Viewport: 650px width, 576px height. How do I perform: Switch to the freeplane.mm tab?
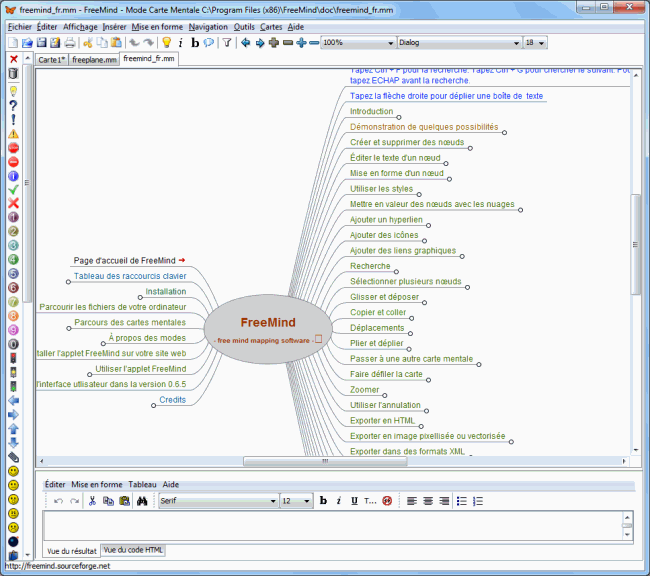click(94, 60)
